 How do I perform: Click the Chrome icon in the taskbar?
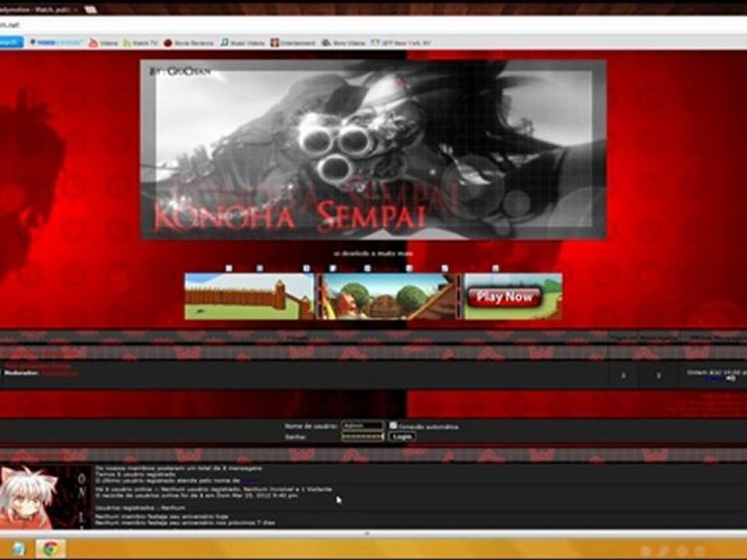click(x=51, y=549)
